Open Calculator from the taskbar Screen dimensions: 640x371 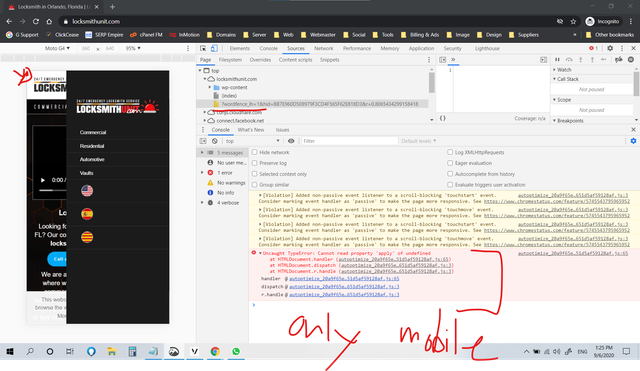click(x=132, y=351)
